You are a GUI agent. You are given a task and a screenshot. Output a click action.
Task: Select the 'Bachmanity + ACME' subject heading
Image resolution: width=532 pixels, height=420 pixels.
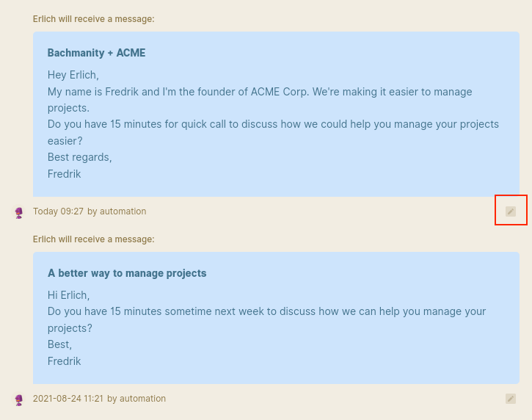[x=96, y=53]
